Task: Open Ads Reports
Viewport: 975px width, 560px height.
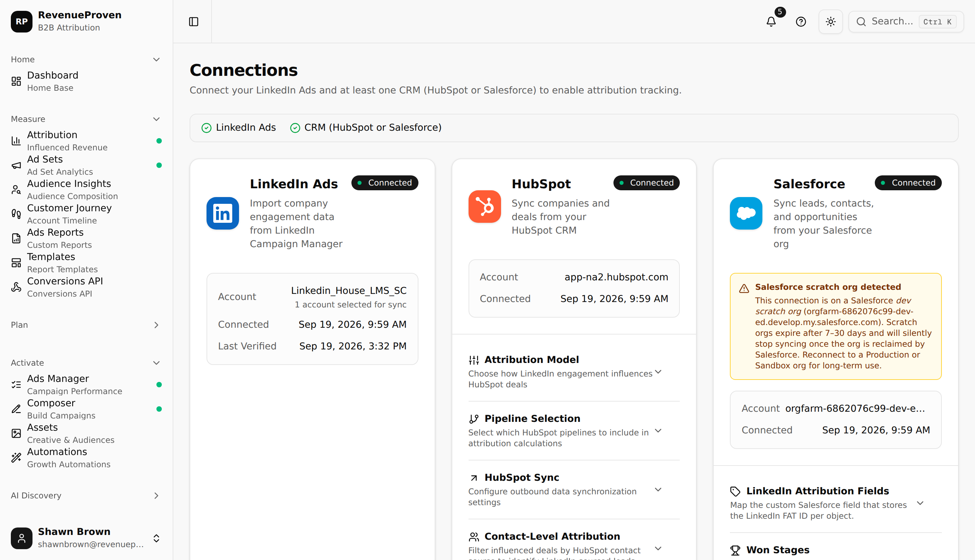Action: click(87, 238)
